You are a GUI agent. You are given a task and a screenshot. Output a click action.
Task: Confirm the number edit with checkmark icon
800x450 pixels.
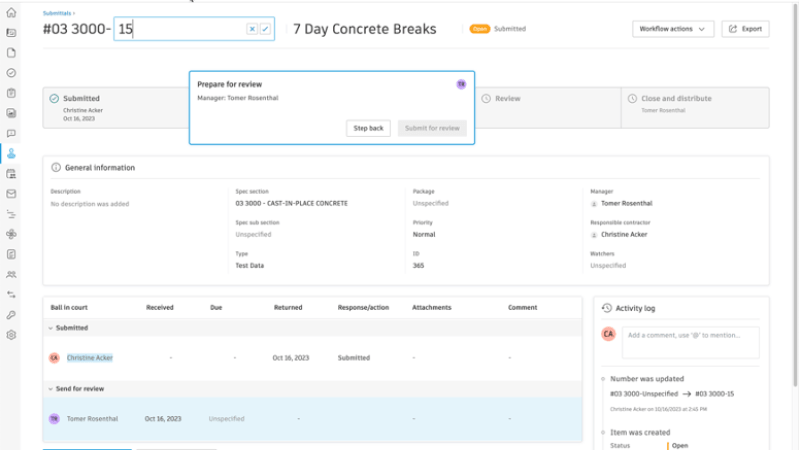(x=265, y=29)
